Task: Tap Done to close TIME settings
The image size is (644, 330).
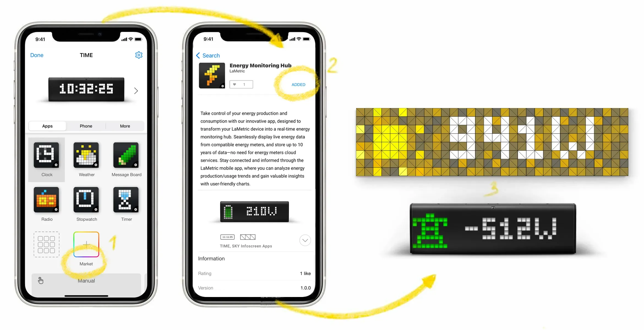Action: 37,55
